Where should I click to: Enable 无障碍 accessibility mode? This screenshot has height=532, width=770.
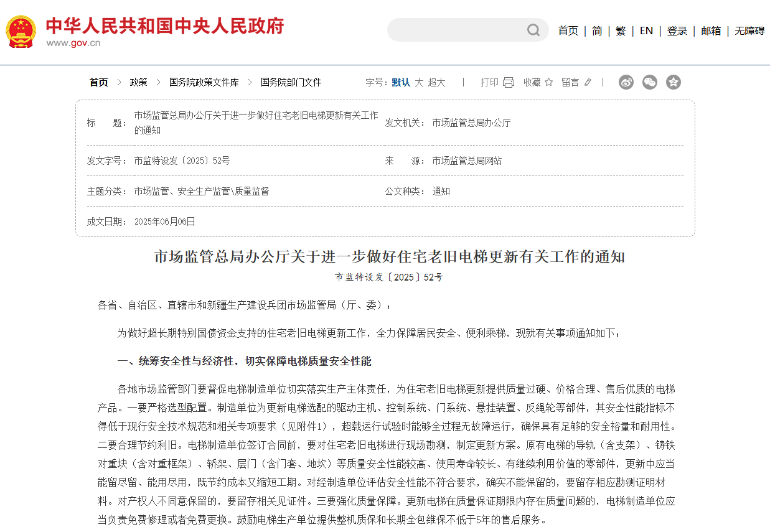point(749,30)
